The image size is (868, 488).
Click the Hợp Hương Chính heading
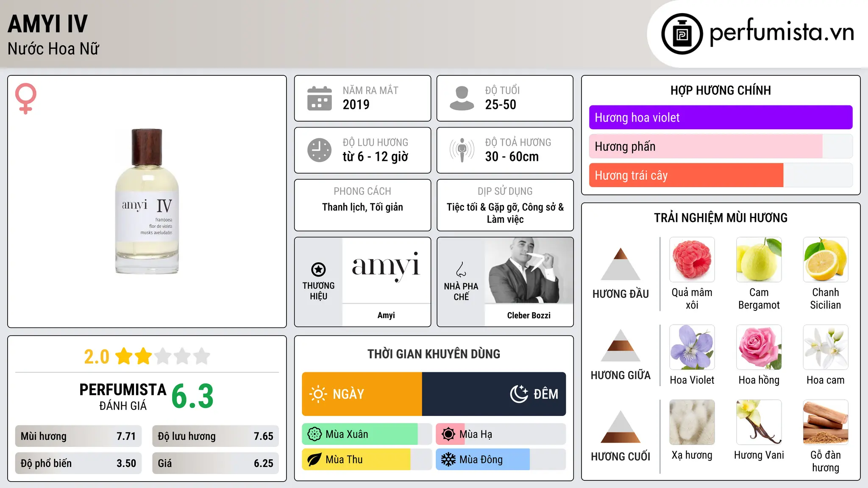click(721, 90)
